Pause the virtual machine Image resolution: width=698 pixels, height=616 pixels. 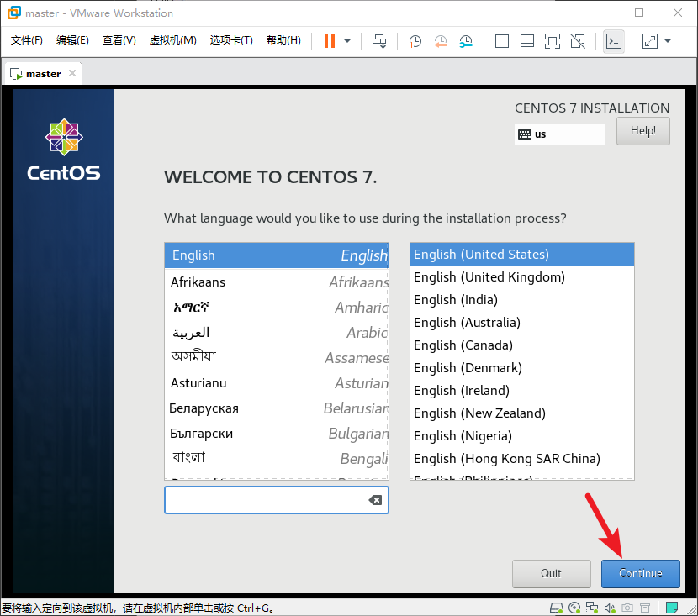pos(330,41)
